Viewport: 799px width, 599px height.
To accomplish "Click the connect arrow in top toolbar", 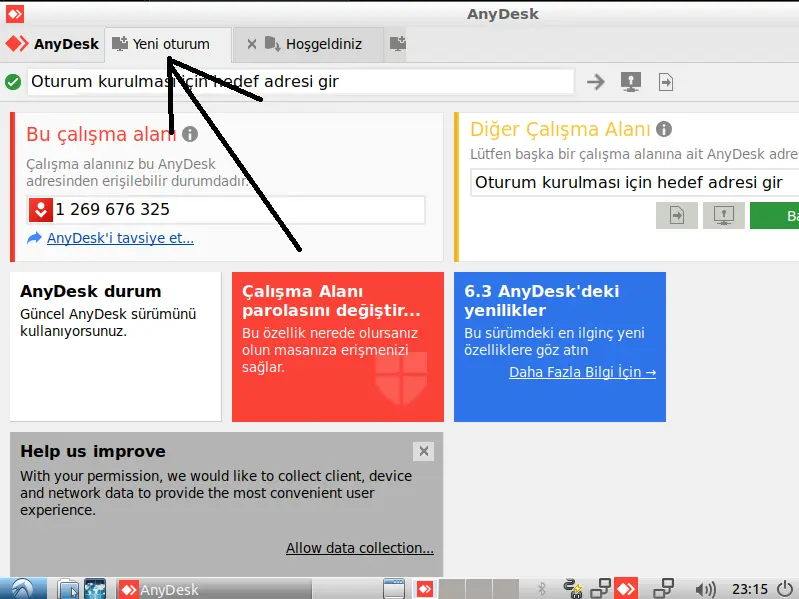I will [595, 81].
